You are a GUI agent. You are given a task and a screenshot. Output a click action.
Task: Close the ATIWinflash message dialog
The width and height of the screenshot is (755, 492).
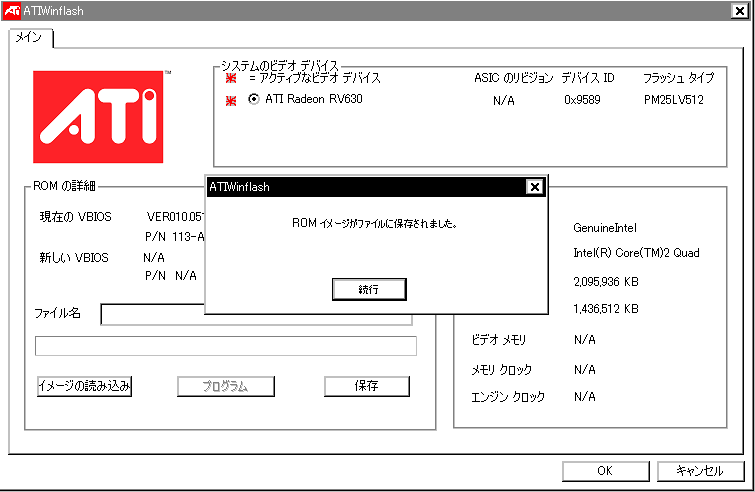[534, 187]
